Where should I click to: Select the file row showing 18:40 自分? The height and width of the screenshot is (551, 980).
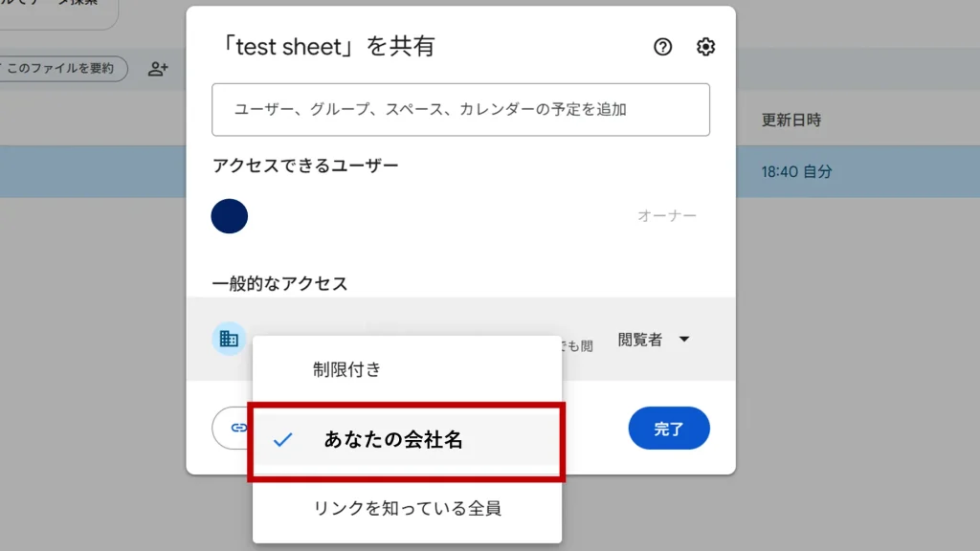796,172
